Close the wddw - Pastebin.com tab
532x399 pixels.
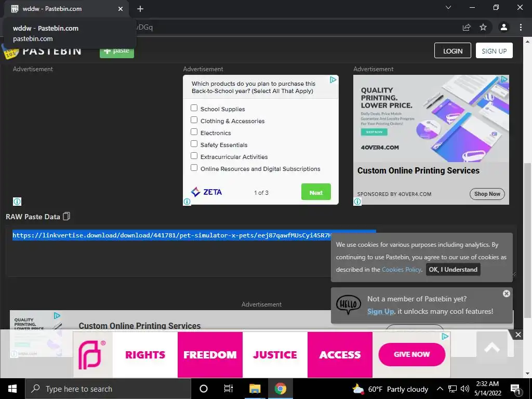tap(121, 9)
